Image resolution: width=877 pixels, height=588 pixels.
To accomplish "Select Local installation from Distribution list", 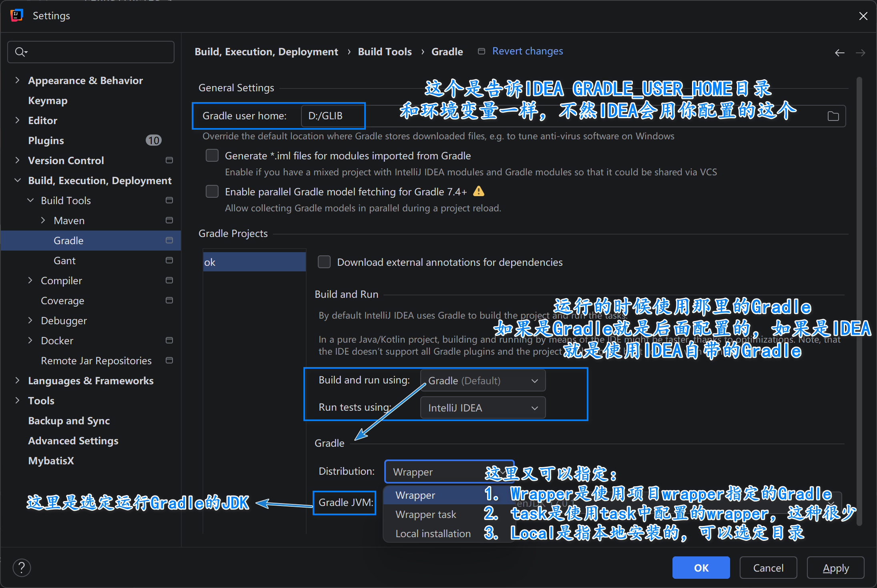I will pyautogui.click(x=433, y=534).
